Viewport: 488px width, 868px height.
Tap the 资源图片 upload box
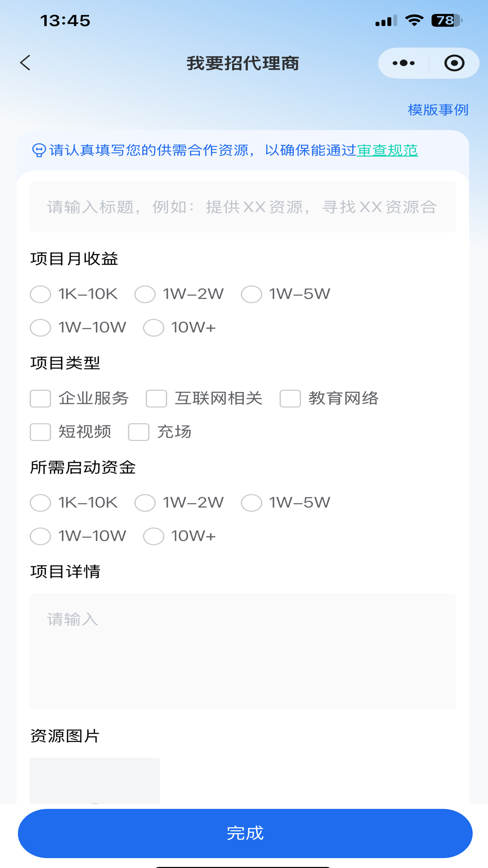point(94,780)
